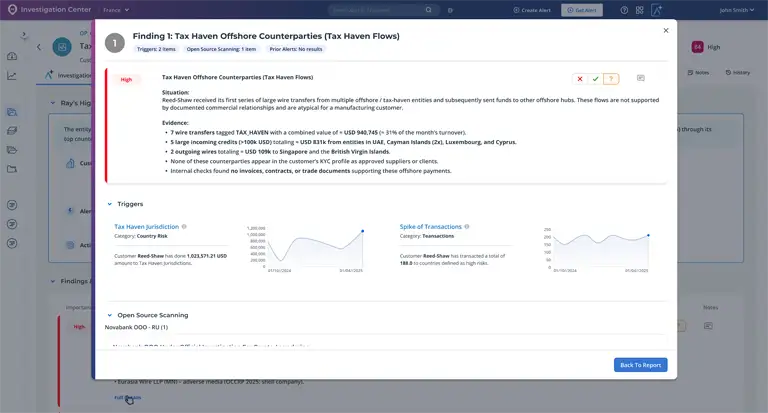This screenshot has width=768, height=413.
Task: Open the help question mark icon
Action: [x=624, y=10]
